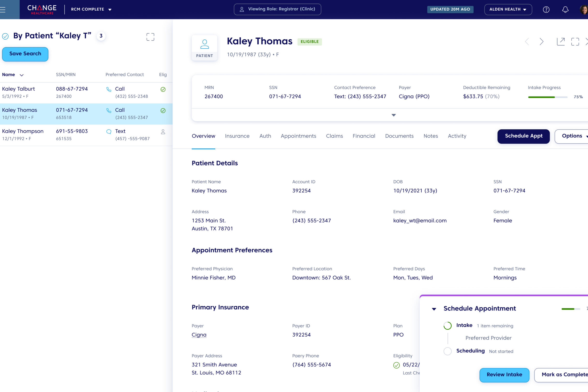
Task: Click the Schedule Appt button
Action: point(523,136)
